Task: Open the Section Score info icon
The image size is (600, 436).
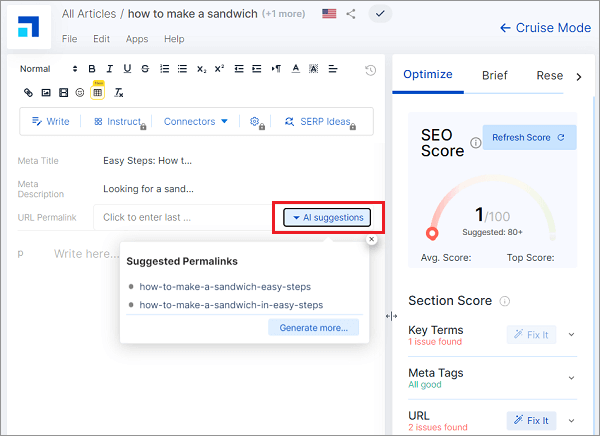Action: coord(505,301)
